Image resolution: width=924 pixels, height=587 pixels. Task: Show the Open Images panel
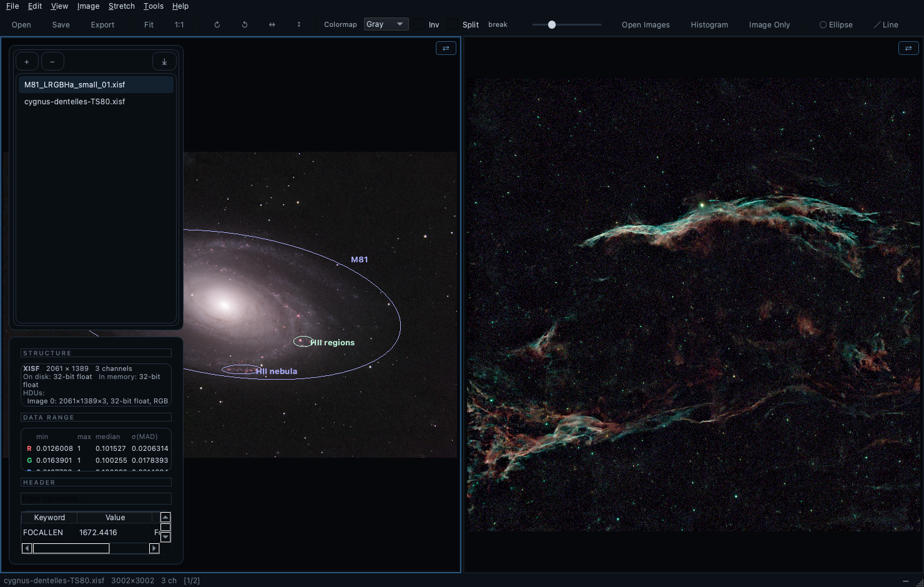click(646, 25)
